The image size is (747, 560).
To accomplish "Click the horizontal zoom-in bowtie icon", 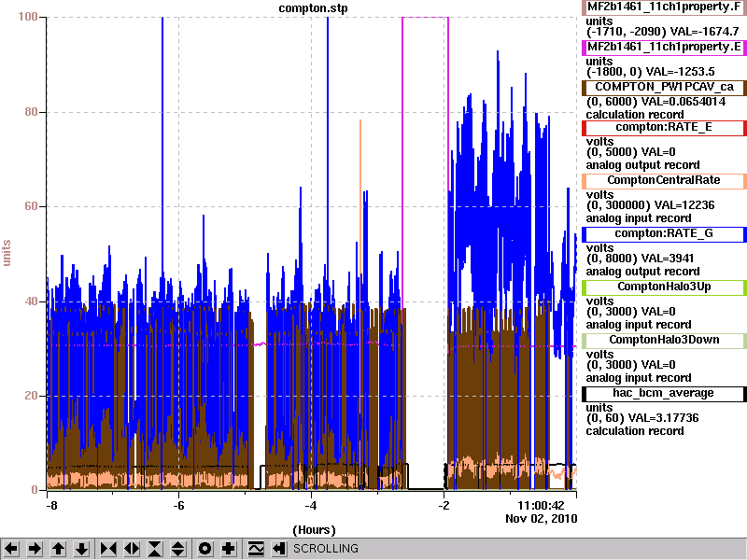I will point(108,549).
